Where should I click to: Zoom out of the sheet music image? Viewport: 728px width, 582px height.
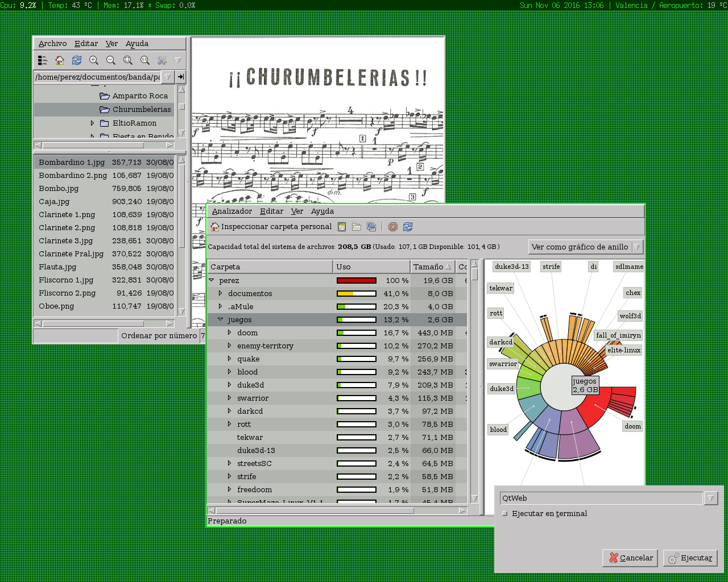click(111, 60)
